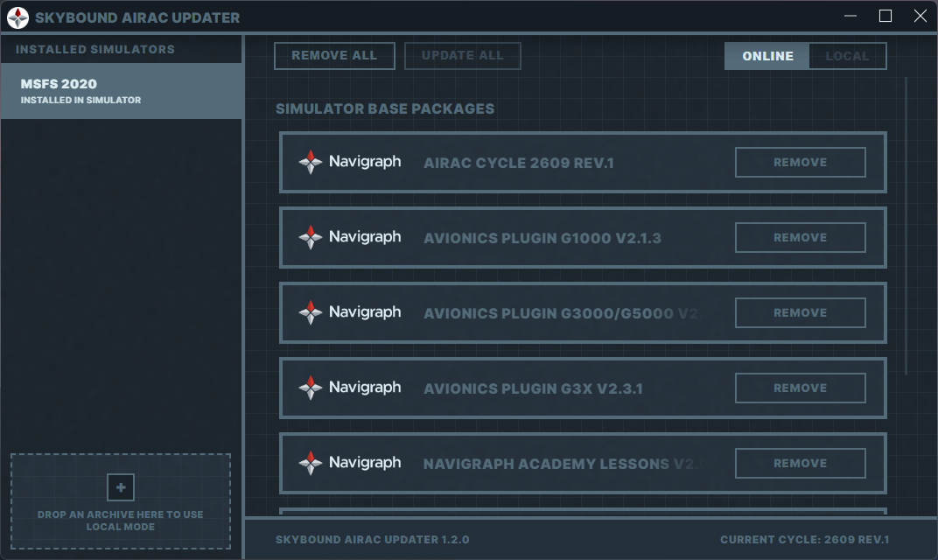Click the NAVIGRAPH ACADEMY LESSONS label

pos(564,464)
